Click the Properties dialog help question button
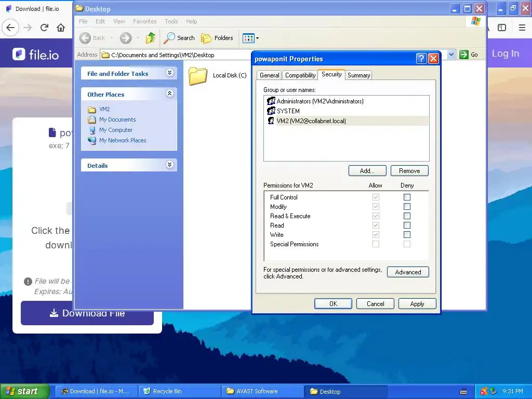532x399 pixels. click(421, 59)
